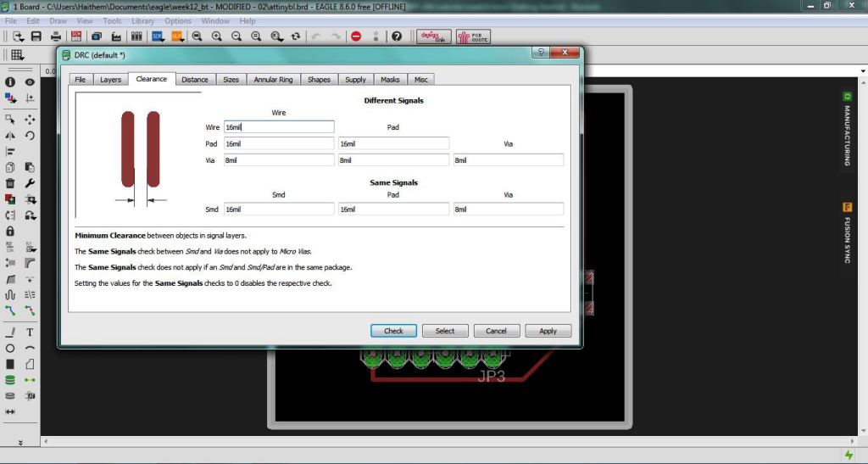Switch to the Sizes tab
The width and height of the screenshot is (868, 464).
click(231, 79)
